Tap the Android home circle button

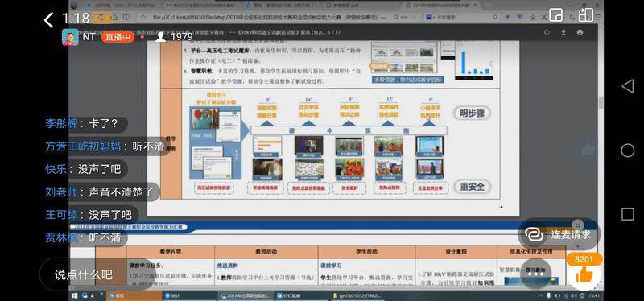pos(627,150)
